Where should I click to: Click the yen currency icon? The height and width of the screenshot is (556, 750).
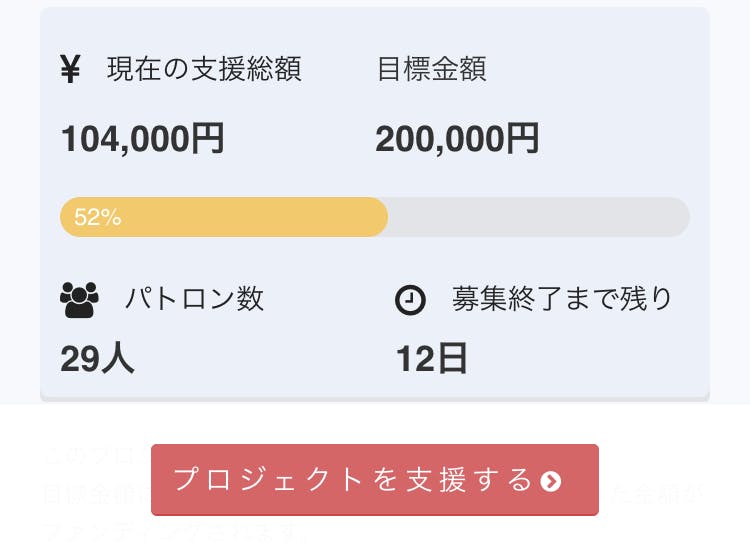click(70, 70)
